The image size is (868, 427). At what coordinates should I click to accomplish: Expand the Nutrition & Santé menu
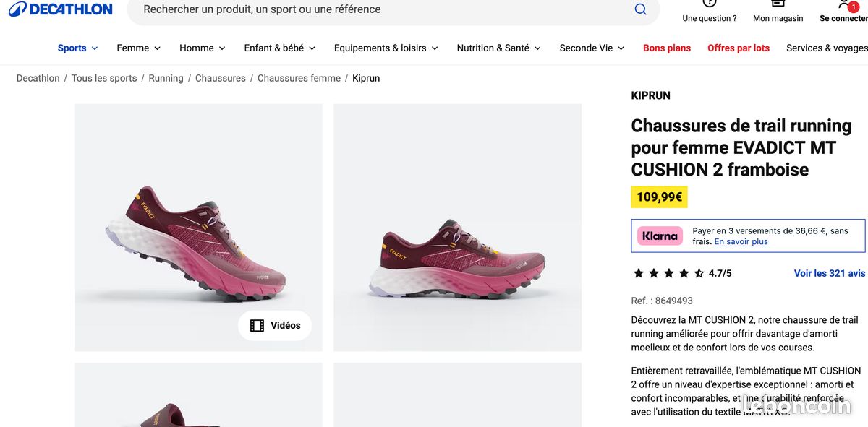coord(498,48)
